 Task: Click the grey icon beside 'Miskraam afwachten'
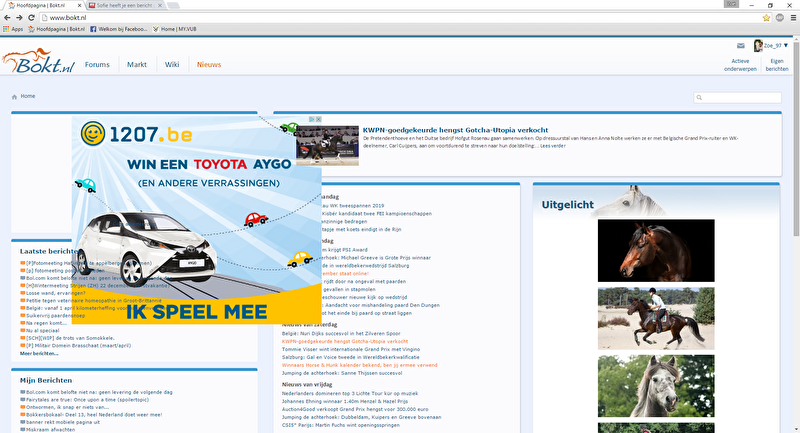pyautogui.click(x=22, y=429)
